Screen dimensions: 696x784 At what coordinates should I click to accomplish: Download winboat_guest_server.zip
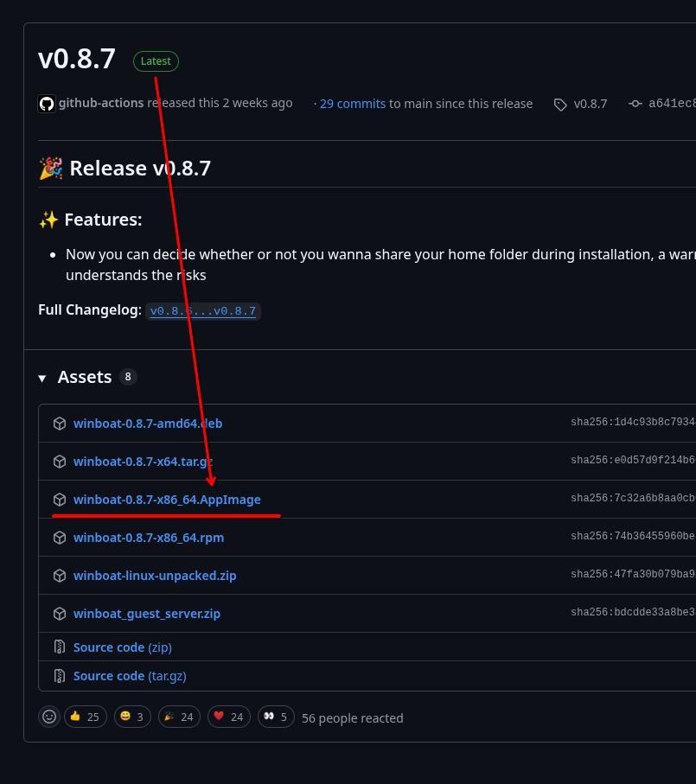[147, 614]
